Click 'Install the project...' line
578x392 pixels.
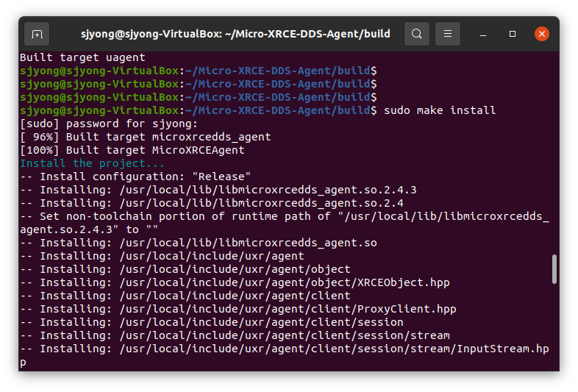pos(92,163)
